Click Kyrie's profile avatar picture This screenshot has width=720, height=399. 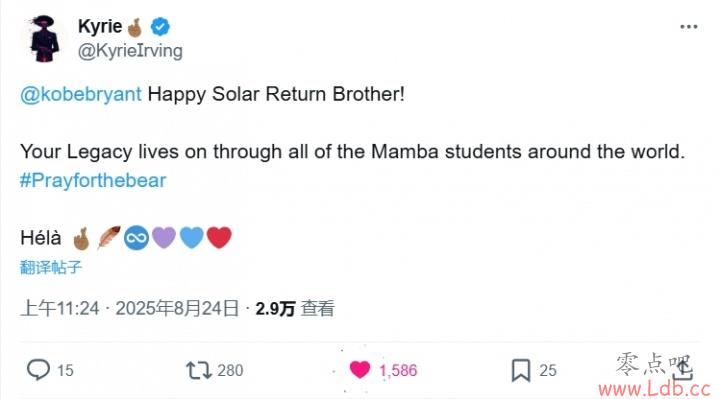45,39
